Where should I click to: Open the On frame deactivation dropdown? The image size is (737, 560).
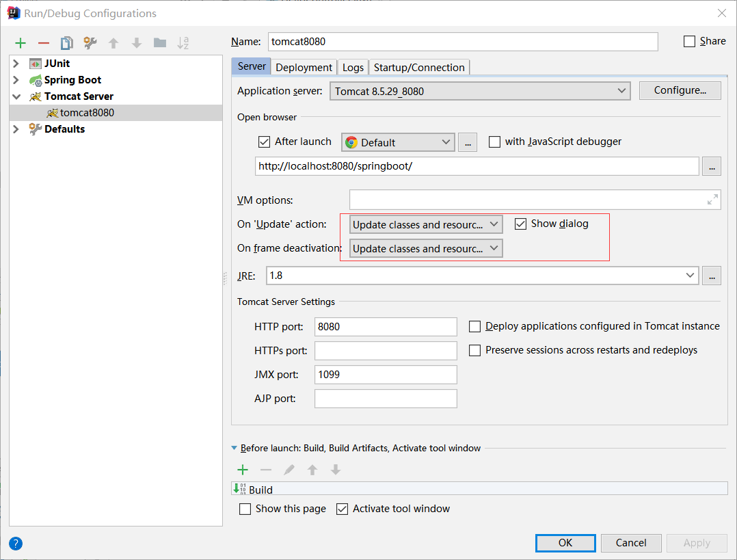tap(426, 248)
